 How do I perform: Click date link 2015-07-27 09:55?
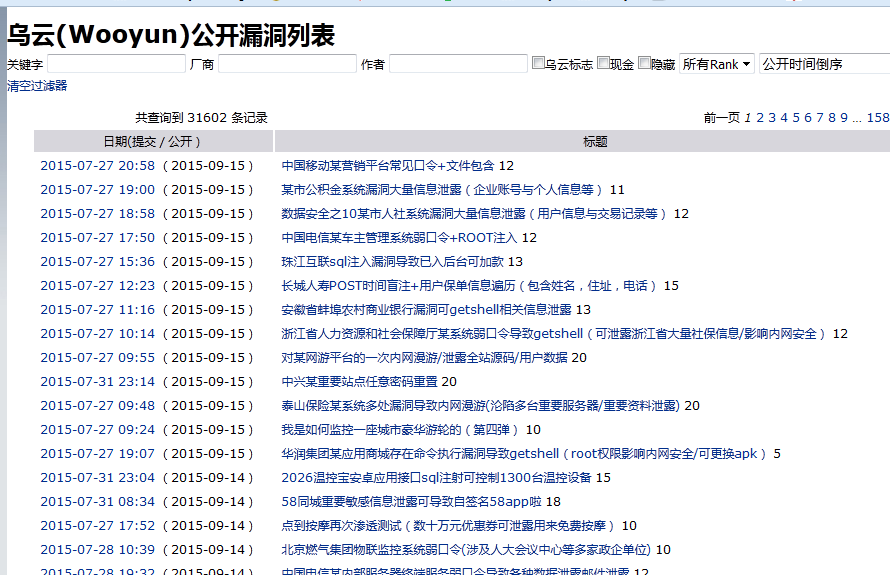point(98,358)
